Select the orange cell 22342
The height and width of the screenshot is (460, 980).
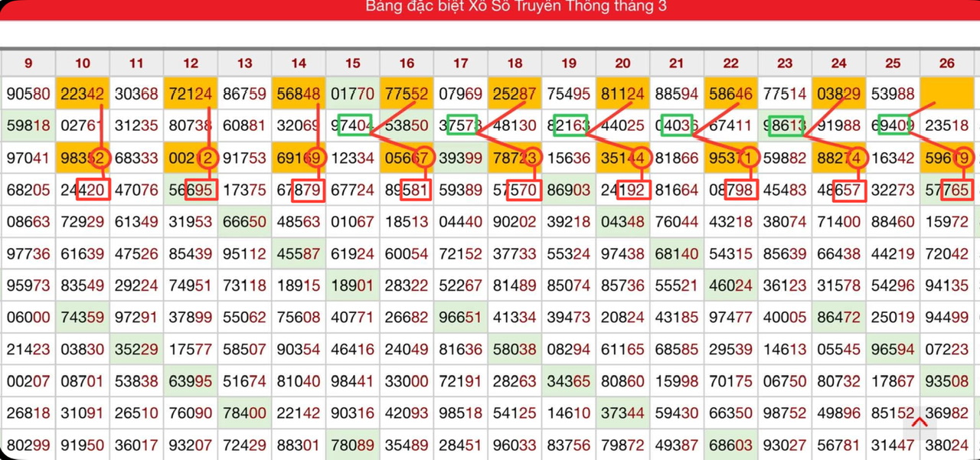coord(83,94)
